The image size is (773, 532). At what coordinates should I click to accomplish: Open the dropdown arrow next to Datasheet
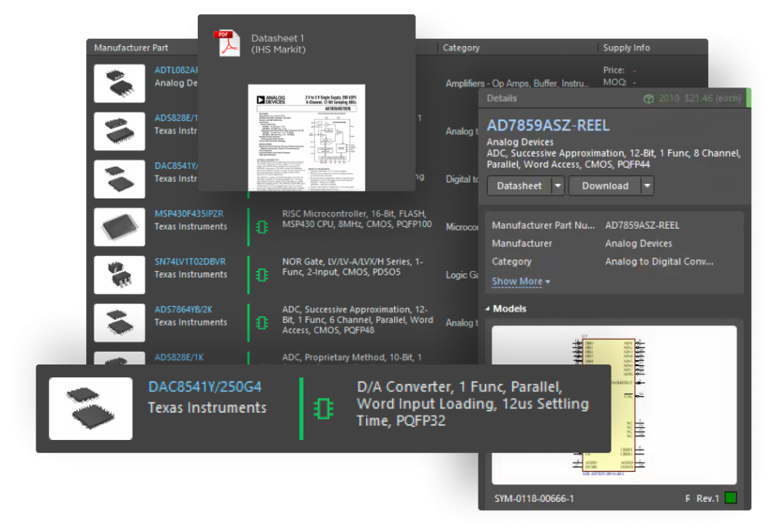pyautogui.click(x=557, y=186)
